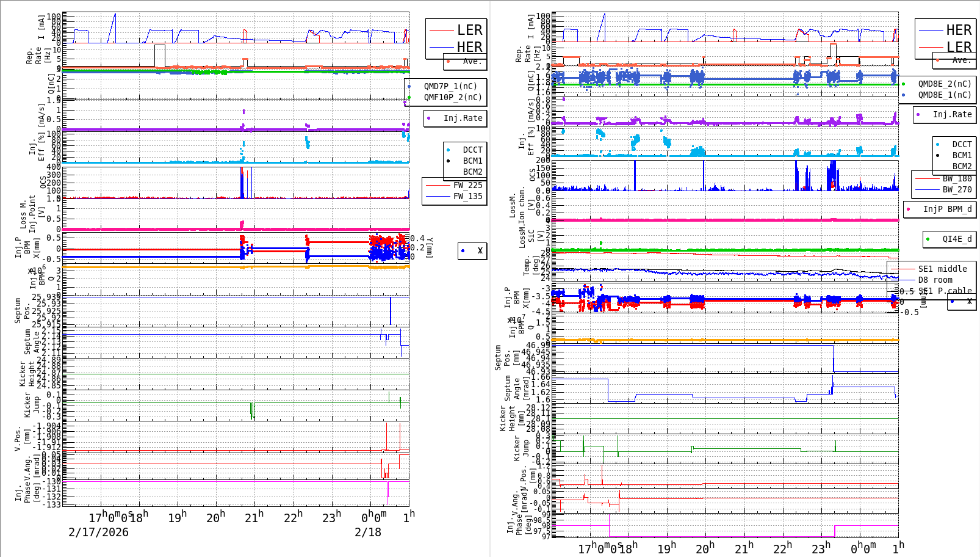Viewport: 980px width, 557px height.
Task: Click the DCCT legend entry in the right plot
Action: tap(962, 145)
